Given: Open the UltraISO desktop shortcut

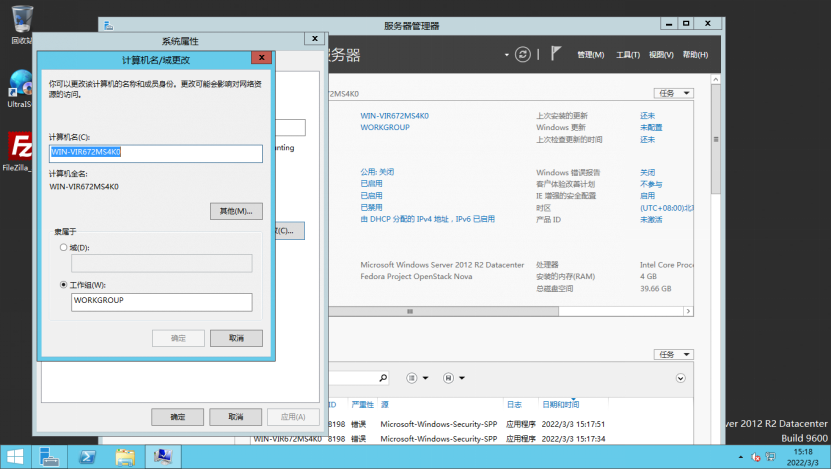Looking at the screenshot, I should pos(20,89).
